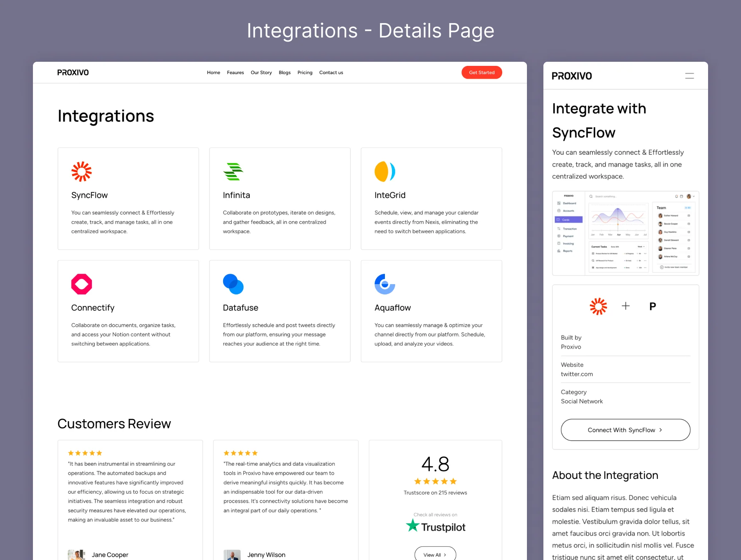
Task: Click the Connectify pink octagon icon
Action: tap(82, 284)
